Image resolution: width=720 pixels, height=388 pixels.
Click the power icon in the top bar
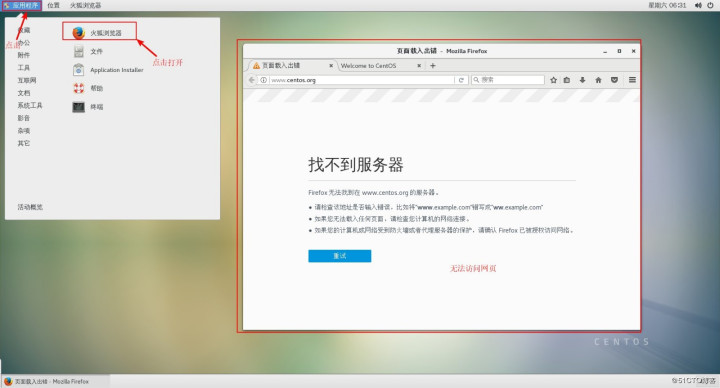coord(710,6)
